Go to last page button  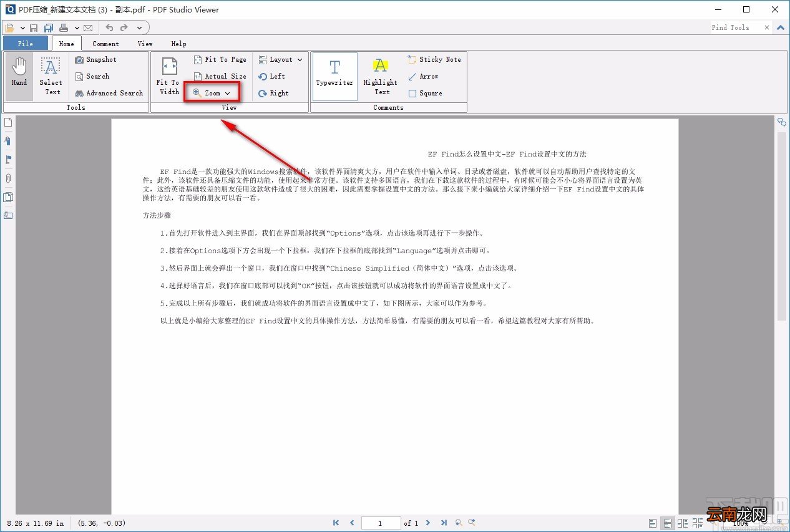tap(444, 523)
